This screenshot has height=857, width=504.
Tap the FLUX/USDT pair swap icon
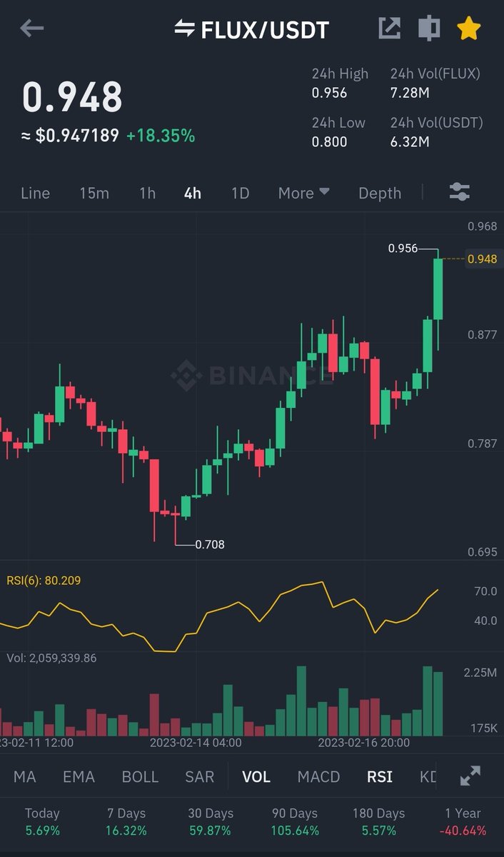[185, 29]
